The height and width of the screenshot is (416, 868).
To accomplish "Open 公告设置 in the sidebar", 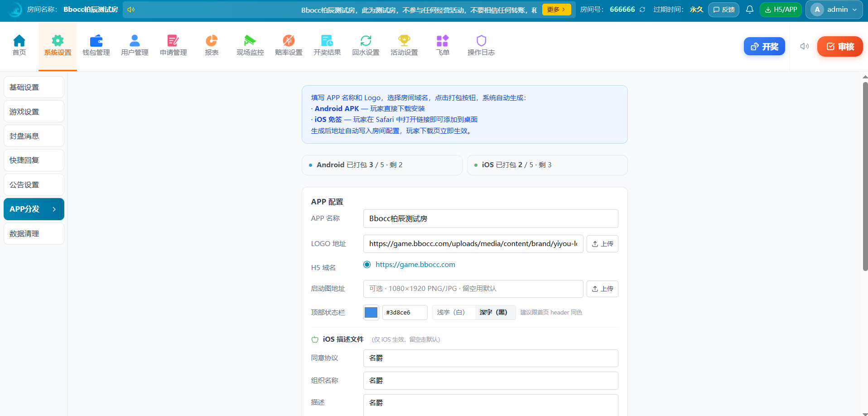I will [34, 185].
